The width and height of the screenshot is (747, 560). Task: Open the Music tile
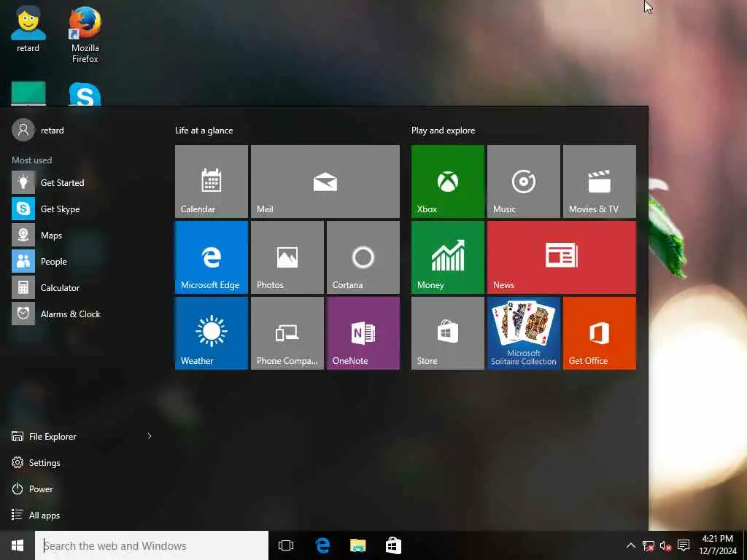tap(523, 182)
